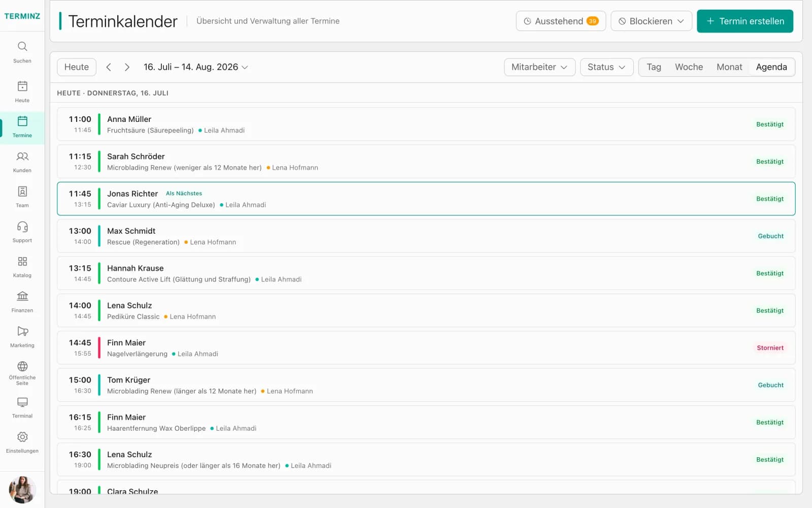Click Pediküre Classic service text

133,316
